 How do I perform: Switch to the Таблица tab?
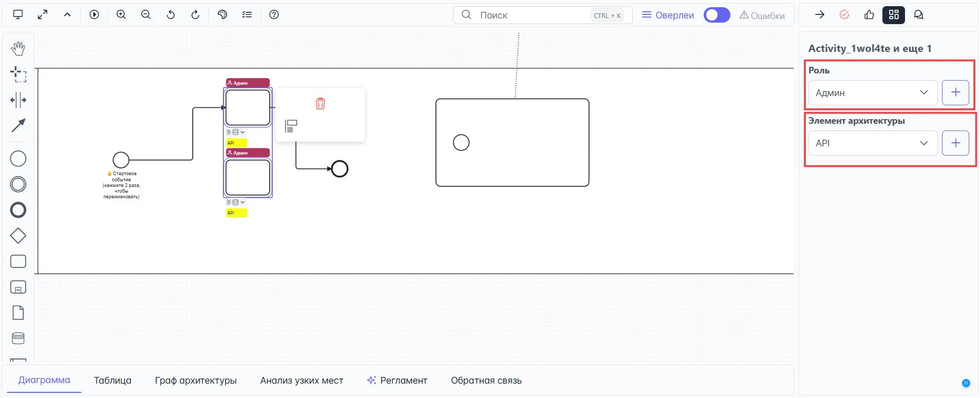coord(112,381)
